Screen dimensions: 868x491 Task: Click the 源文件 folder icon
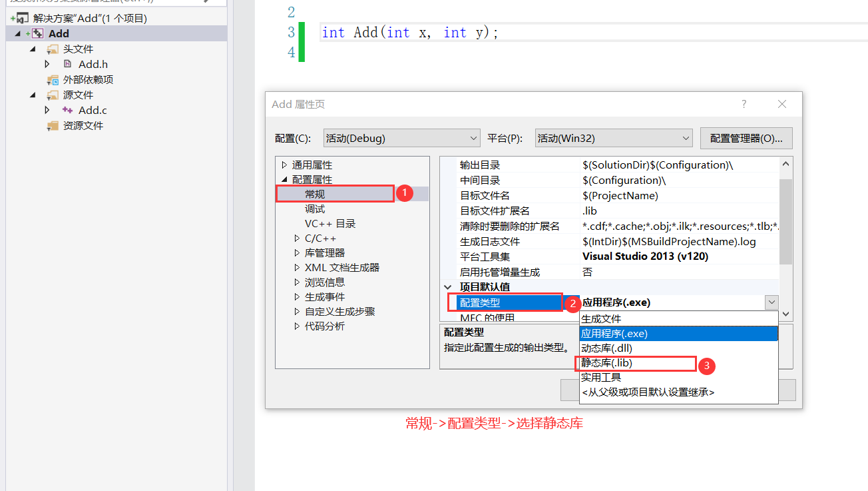[x=53, y=95]
